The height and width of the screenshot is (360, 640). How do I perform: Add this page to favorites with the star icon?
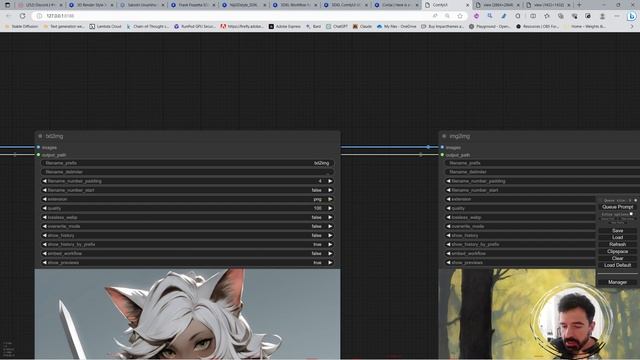[x=460, y=16]
